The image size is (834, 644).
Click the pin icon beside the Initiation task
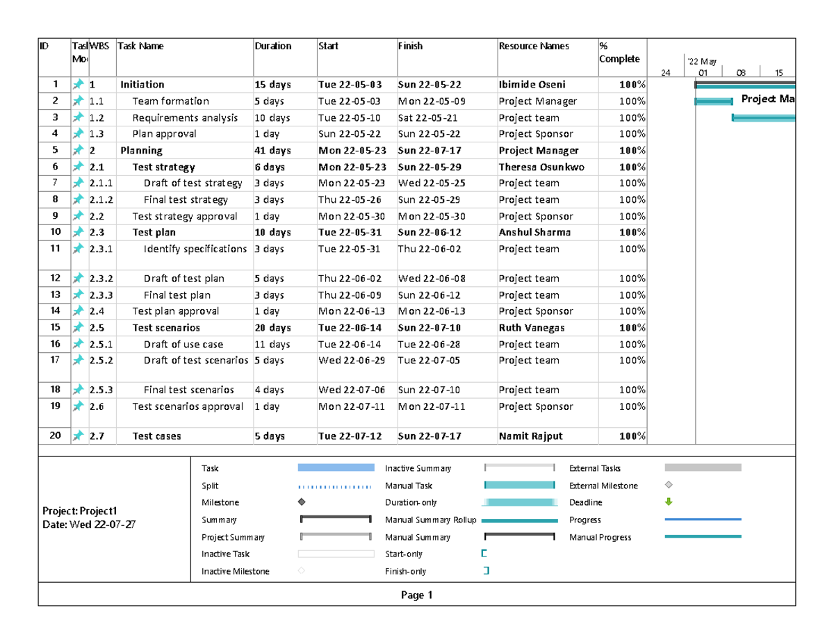[x=79, y=84]
